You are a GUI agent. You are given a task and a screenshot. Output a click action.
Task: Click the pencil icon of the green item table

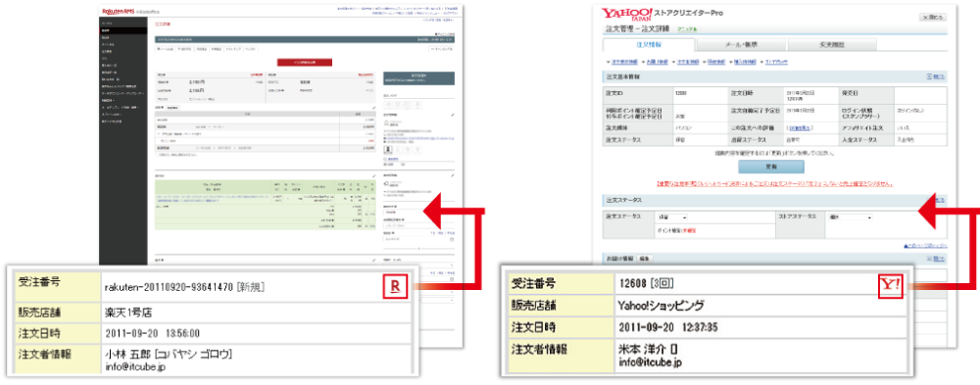(373, 176)
